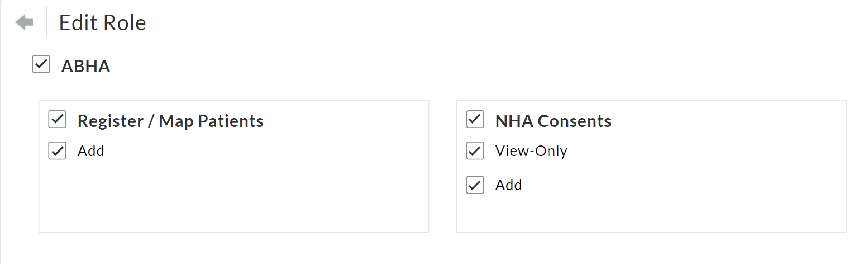Viewport: 868px width, 264px height.
Task: Click the back arrow icon
Action: (24, 23)
